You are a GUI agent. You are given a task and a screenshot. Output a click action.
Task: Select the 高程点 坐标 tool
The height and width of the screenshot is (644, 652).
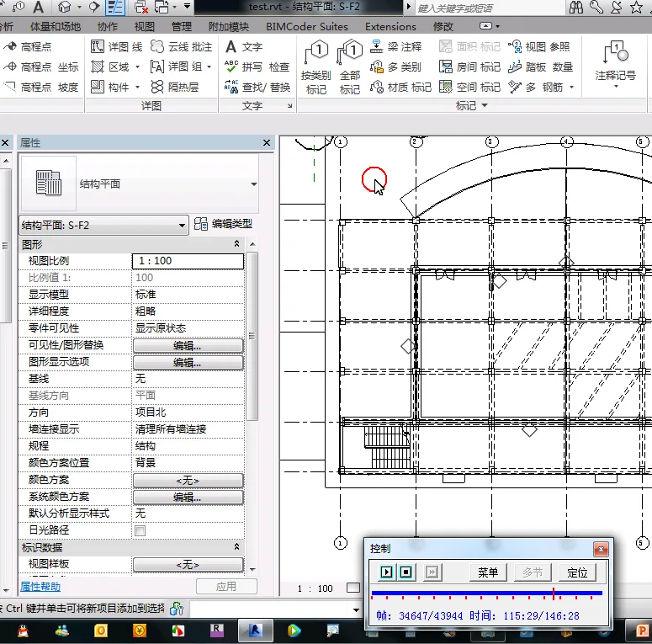(x=40, y=67)
